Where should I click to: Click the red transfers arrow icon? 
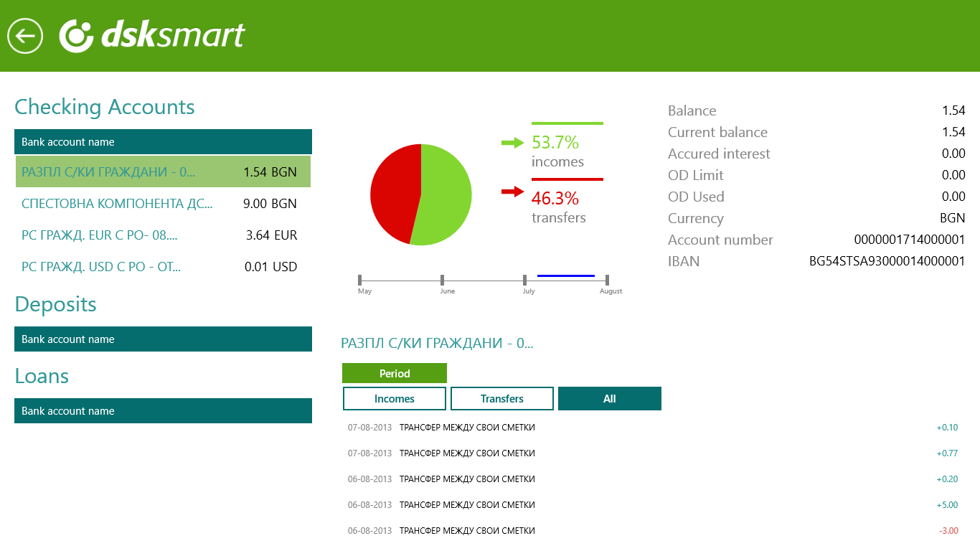point(513,191)
